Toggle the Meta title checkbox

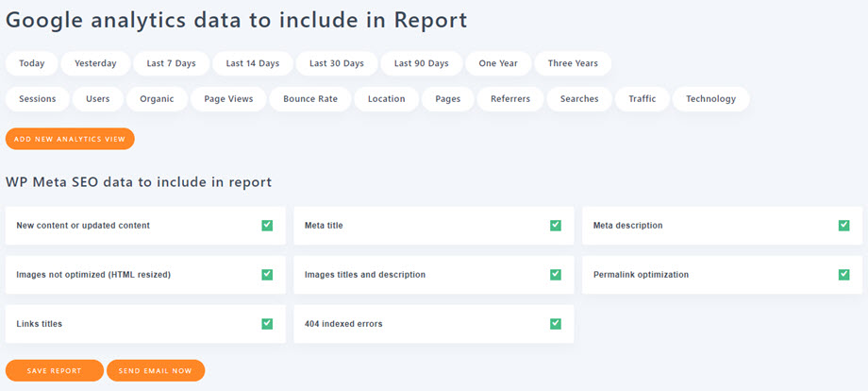tap(556, 226)
